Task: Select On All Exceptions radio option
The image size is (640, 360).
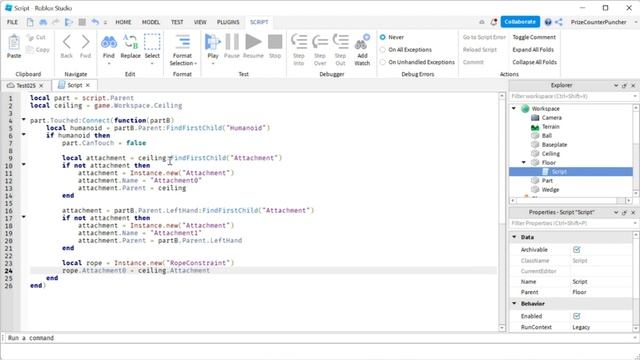Action: pos(382,50)
